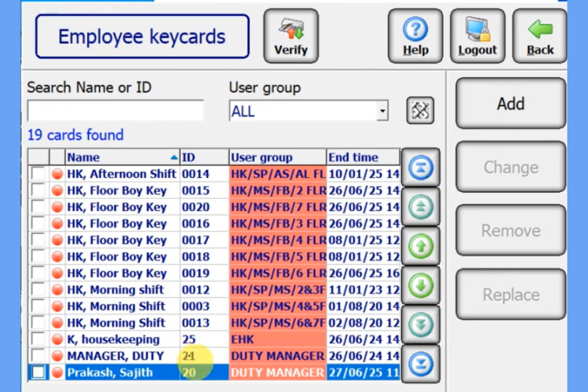Click the clear filter icon beside User group
This screenshot has width=588, height=392.
(x=420, y=110)
